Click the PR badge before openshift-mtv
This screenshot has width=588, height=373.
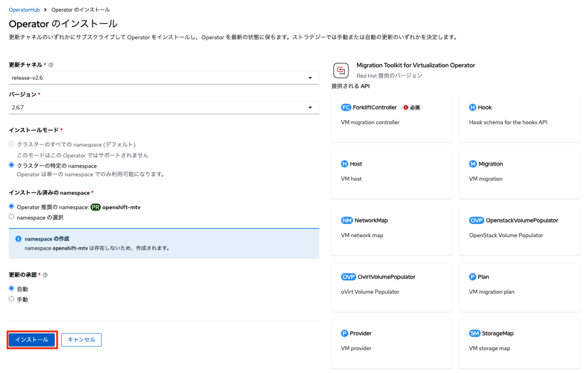click(x=96, y=207)
